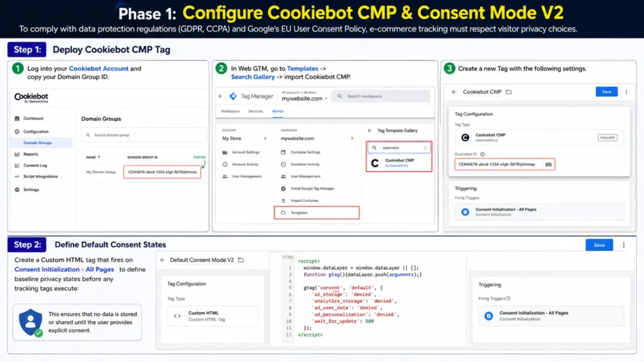Viewport: 644px width, 362px height.
Task: Click the Import Container upload icon
Action: [284, 200]
